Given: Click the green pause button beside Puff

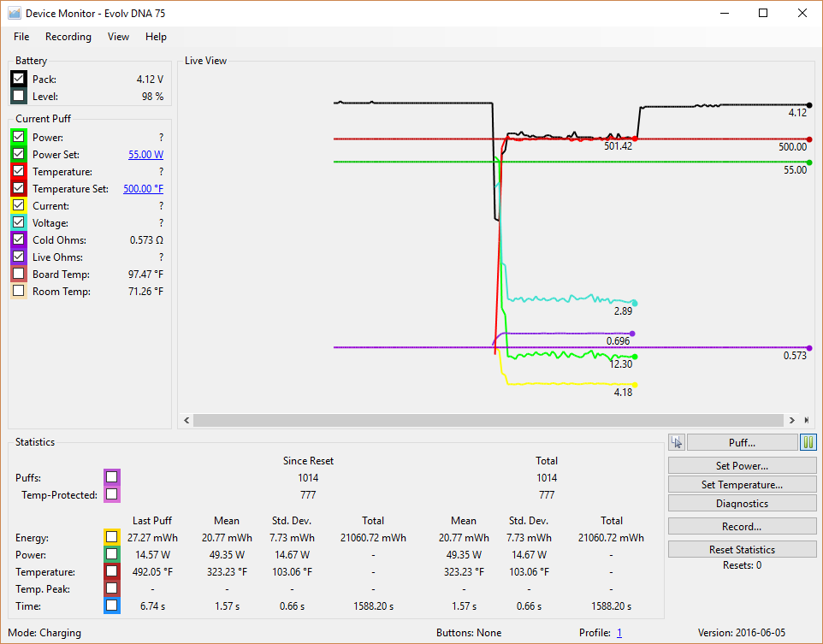Looking at the screenshot, I should coord(808,442).
